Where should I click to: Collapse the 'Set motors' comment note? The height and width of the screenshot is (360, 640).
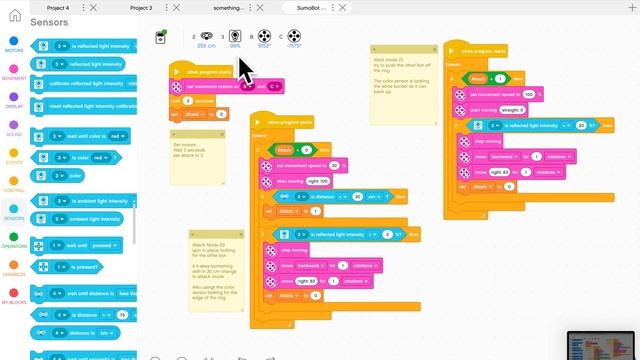pyautogui.click(x=173, y=134)
